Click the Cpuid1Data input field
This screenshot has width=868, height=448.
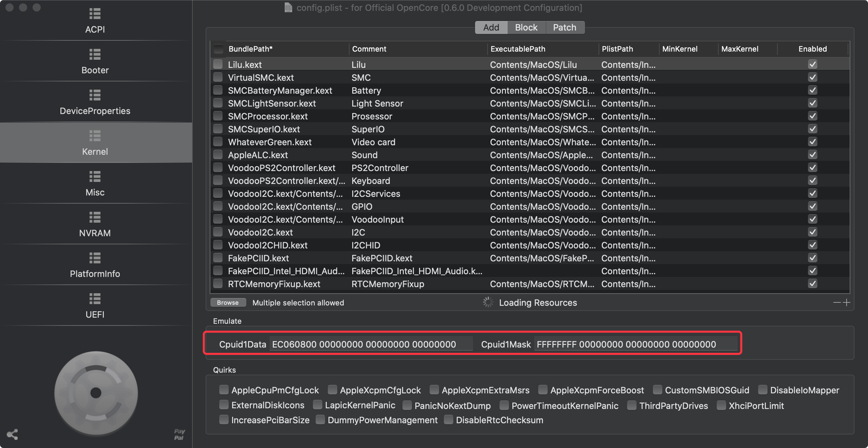[371, 344]
